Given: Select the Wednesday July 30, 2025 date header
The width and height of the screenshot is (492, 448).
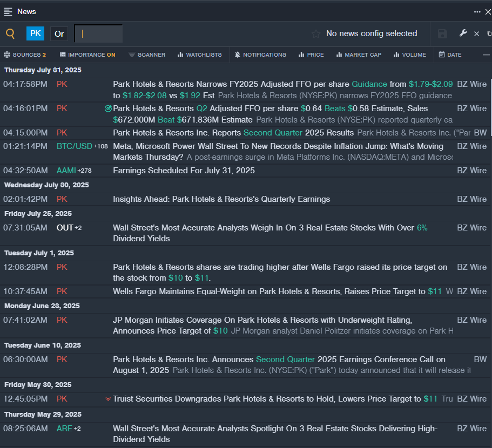Looking at the screenshot, I should tap(47, 185).
